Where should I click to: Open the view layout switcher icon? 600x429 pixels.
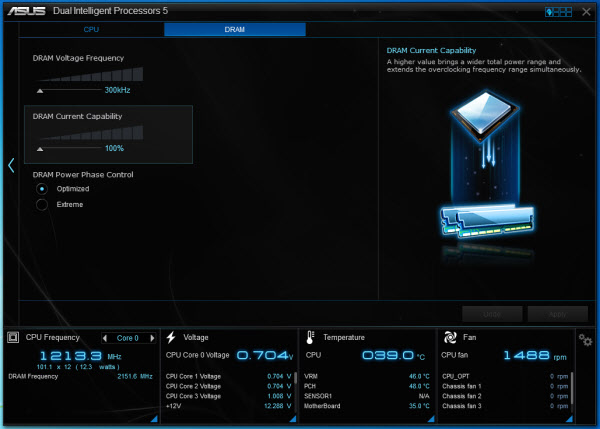(558, 12)
